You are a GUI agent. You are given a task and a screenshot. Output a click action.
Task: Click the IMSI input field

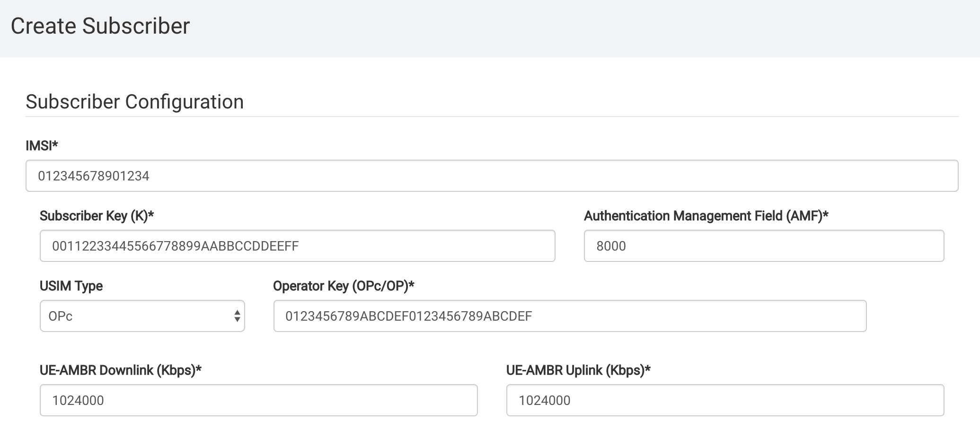(492, 176)
